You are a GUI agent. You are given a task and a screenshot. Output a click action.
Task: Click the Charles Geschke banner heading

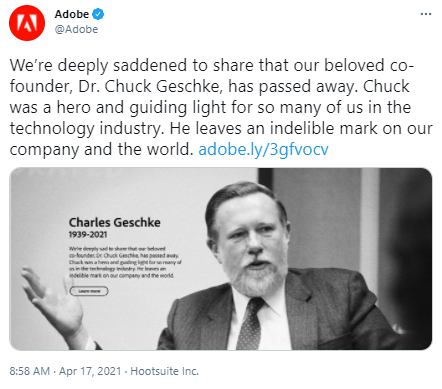115,223
